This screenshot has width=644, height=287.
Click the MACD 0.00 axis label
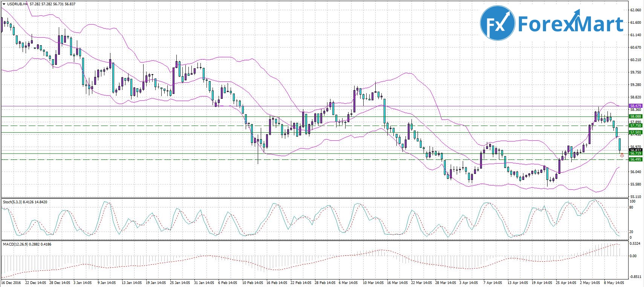(x=633, y=256)
